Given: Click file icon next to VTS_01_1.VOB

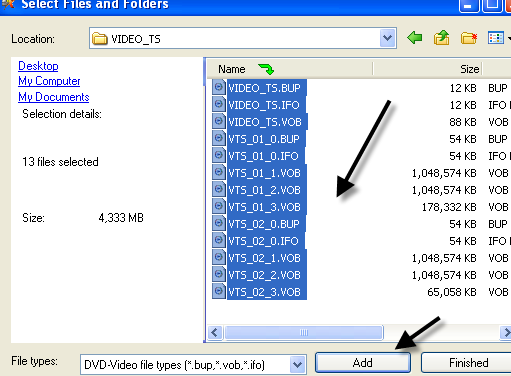Looking at the screenshot, I should tap(219, 172).
